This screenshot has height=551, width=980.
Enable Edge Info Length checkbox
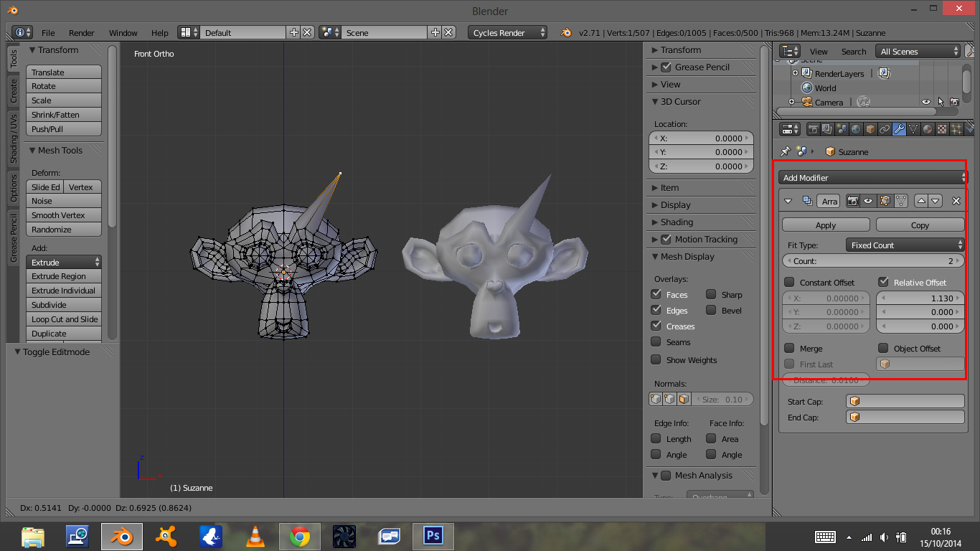point(656,438)
